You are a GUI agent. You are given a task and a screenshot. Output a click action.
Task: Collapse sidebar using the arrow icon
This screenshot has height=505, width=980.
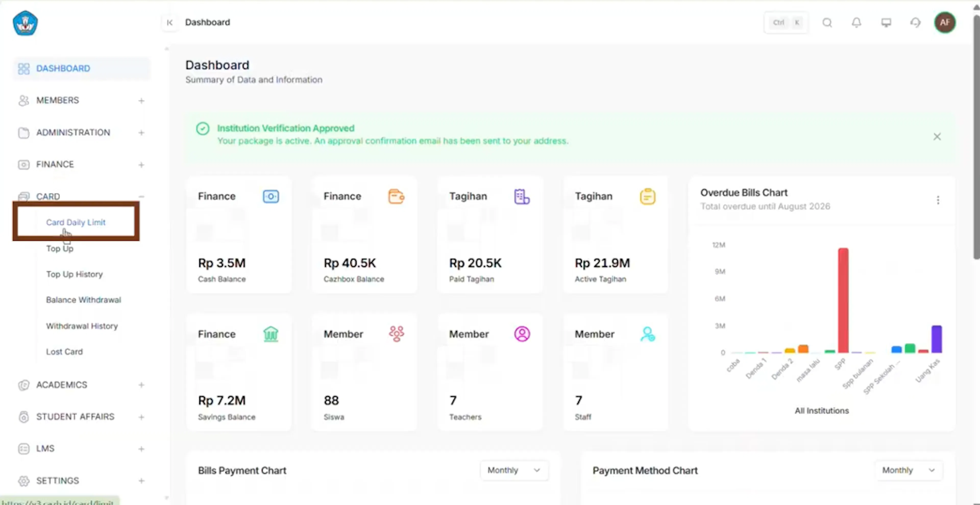coord(170,23)
